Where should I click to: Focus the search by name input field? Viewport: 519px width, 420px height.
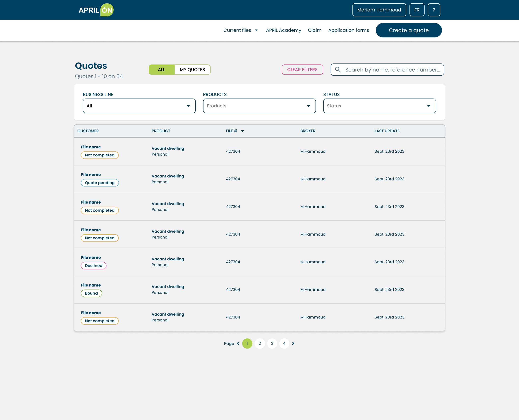click(392, 70)
